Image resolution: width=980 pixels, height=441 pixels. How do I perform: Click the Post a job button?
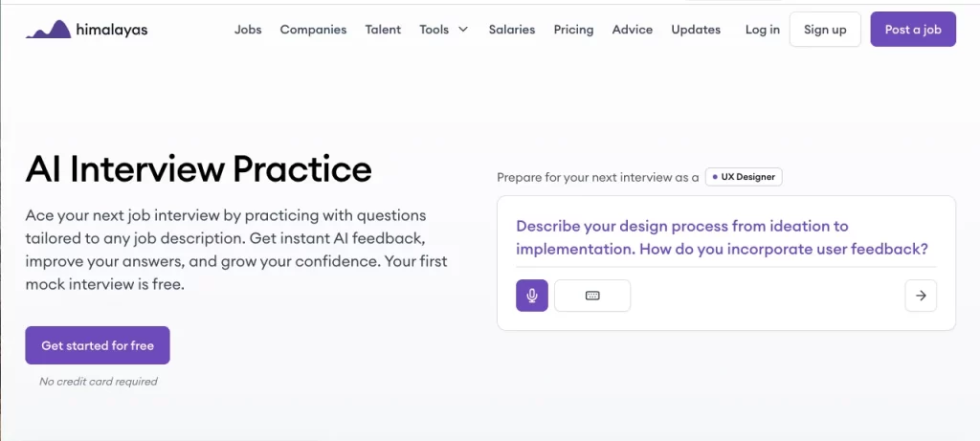tap(913, 30)
